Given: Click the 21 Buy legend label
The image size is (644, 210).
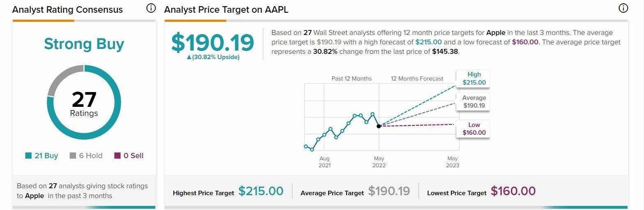Looking at the screenshot, I should [x=46, y=156].
